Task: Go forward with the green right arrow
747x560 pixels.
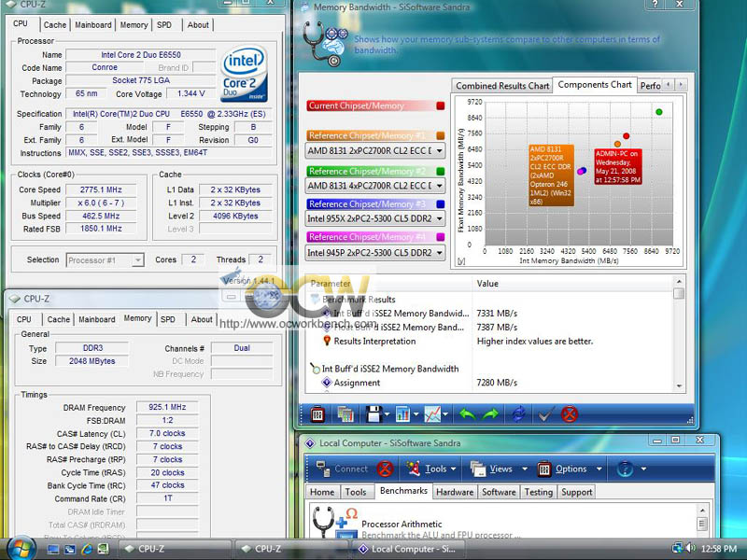Action: 491,414
